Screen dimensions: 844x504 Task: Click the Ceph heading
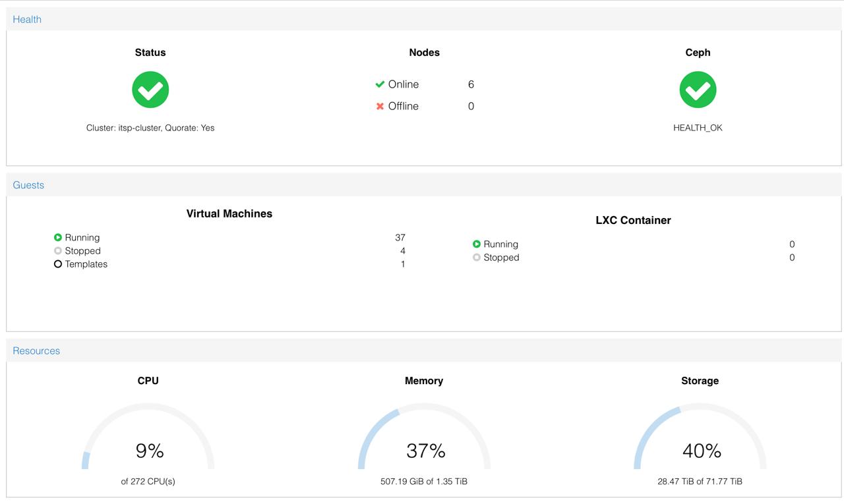[x=698, y=53]
